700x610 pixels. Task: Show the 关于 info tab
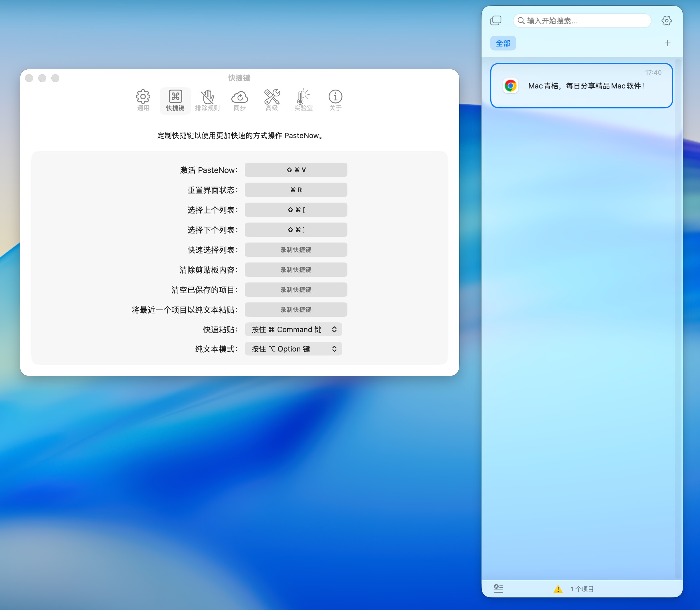[x=335, y=100]
